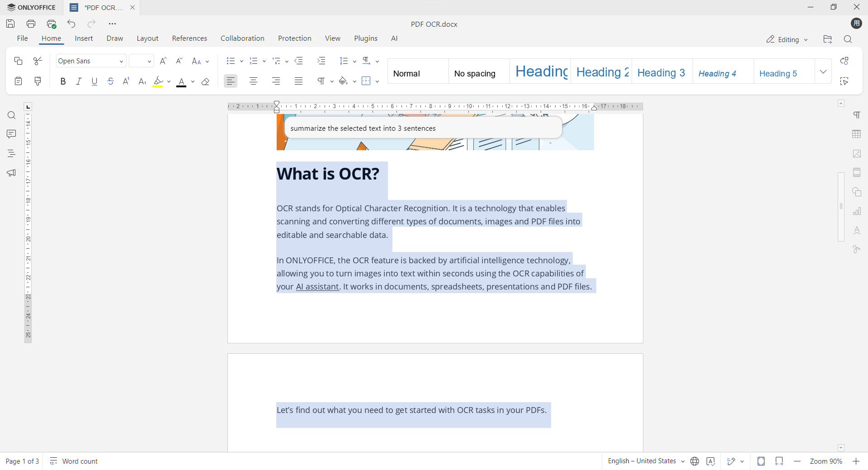Save the document with the save icon

[10, 24]
